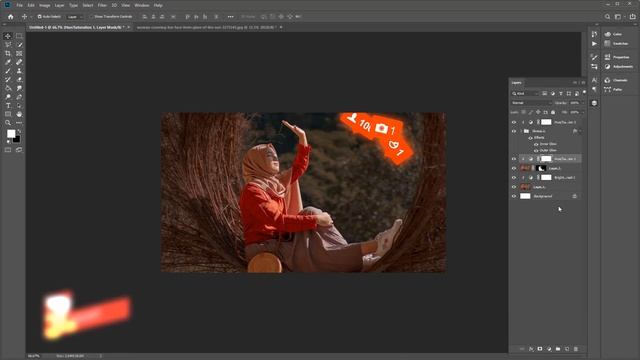The image size is (640, 360).
Task: Hide the Background layer
Action: (x=514, y=196)
